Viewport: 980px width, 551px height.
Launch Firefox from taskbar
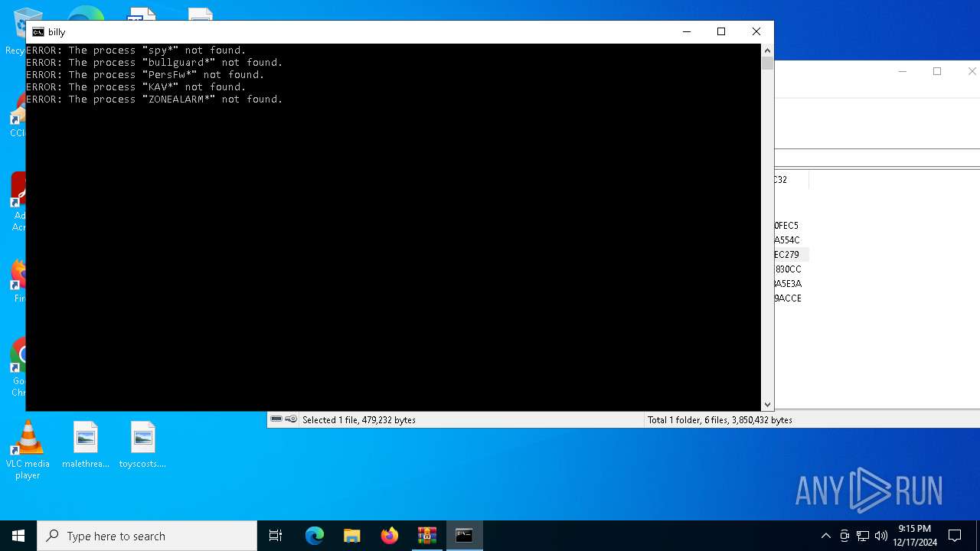pyautogui.click(x=390, y=536)
